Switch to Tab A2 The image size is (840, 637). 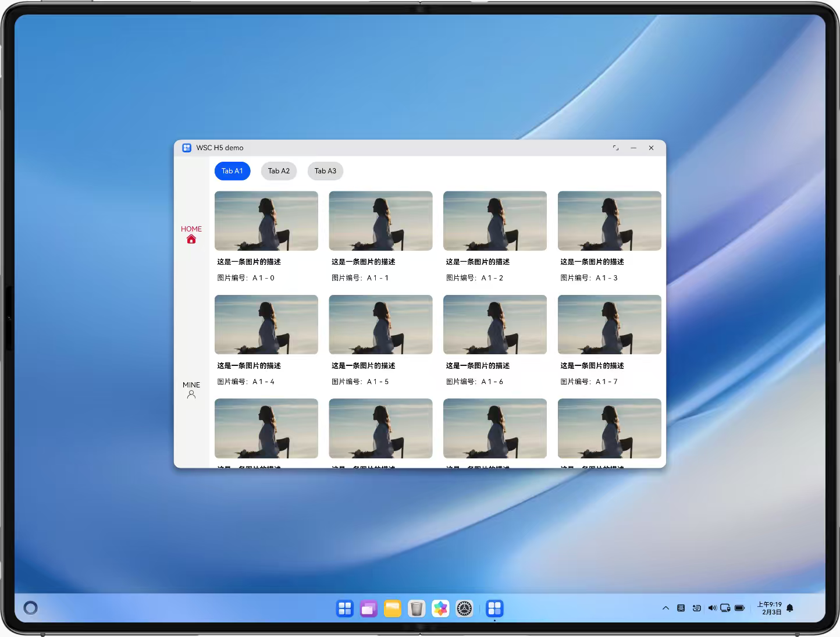[x=279, y=171]
